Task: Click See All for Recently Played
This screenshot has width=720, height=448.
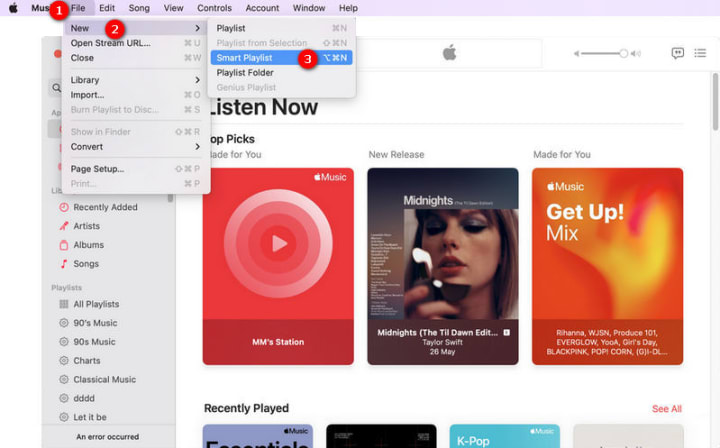Action: click(667, 409)
